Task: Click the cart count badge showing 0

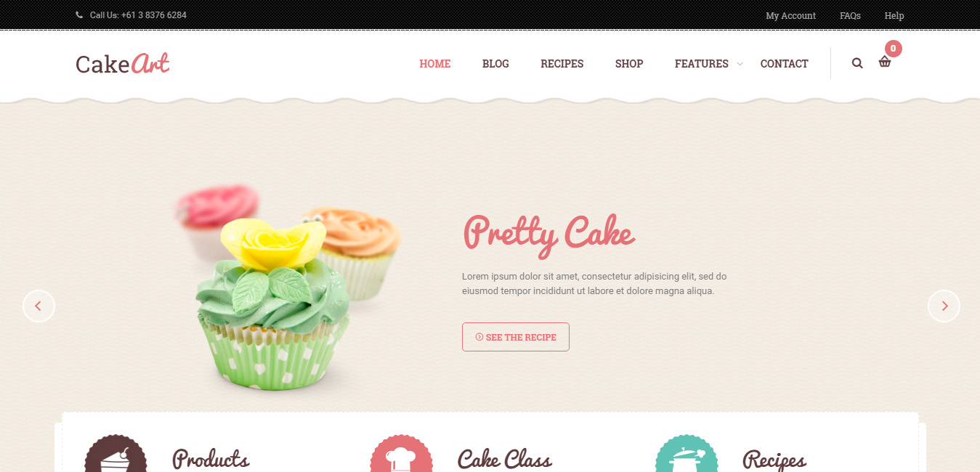Action: tap(893, 49)
